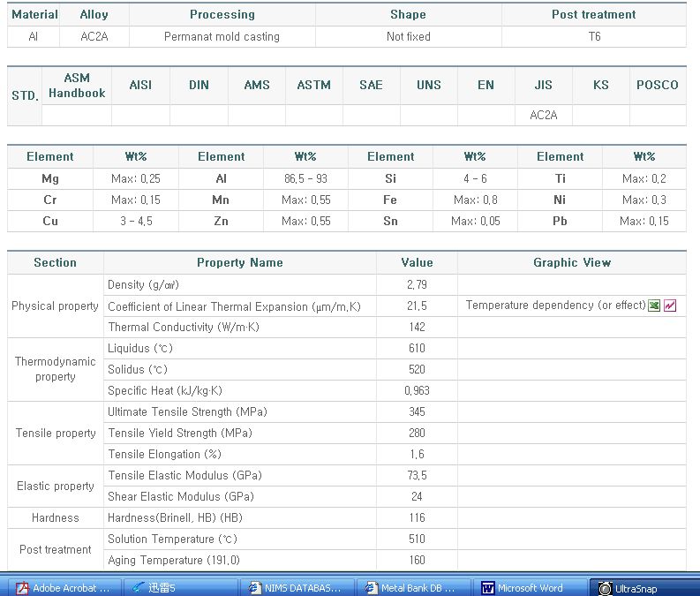Click the Cr Max: 0,15 value
This screenshot has height=596, width=700.
click(x=136, y=200)
